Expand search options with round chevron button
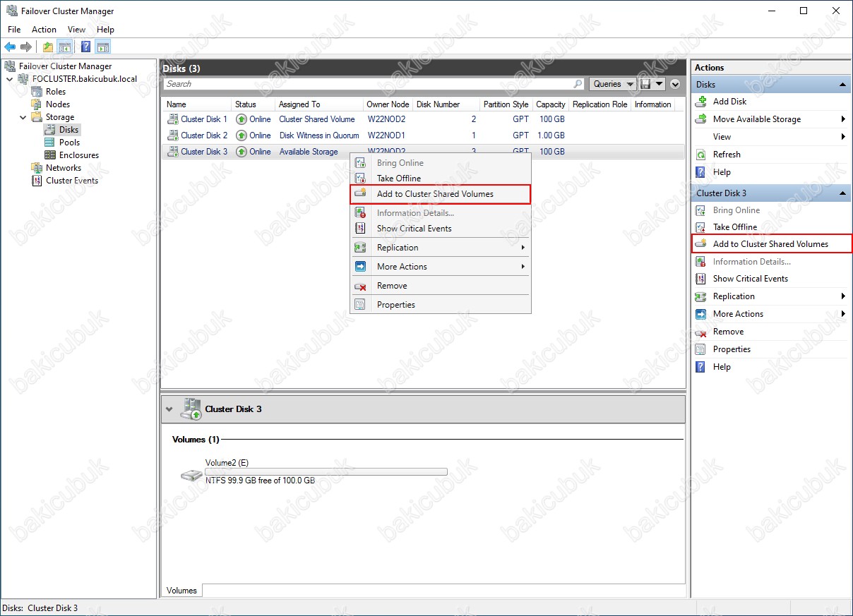This screenshot has height=616, width=853. point(675,84)
